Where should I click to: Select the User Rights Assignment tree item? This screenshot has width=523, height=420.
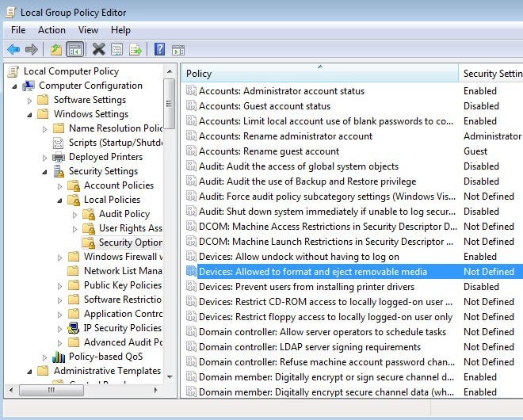(131, 228)
